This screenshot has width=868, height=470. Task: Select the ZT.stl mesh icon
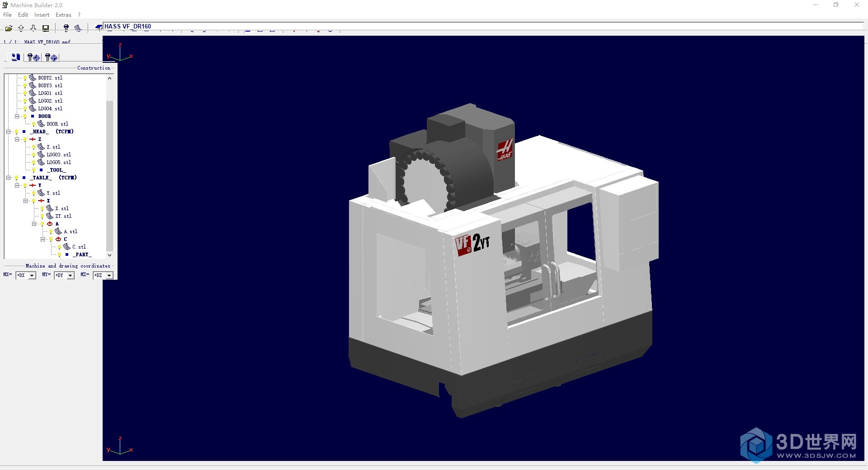(50, 216)
